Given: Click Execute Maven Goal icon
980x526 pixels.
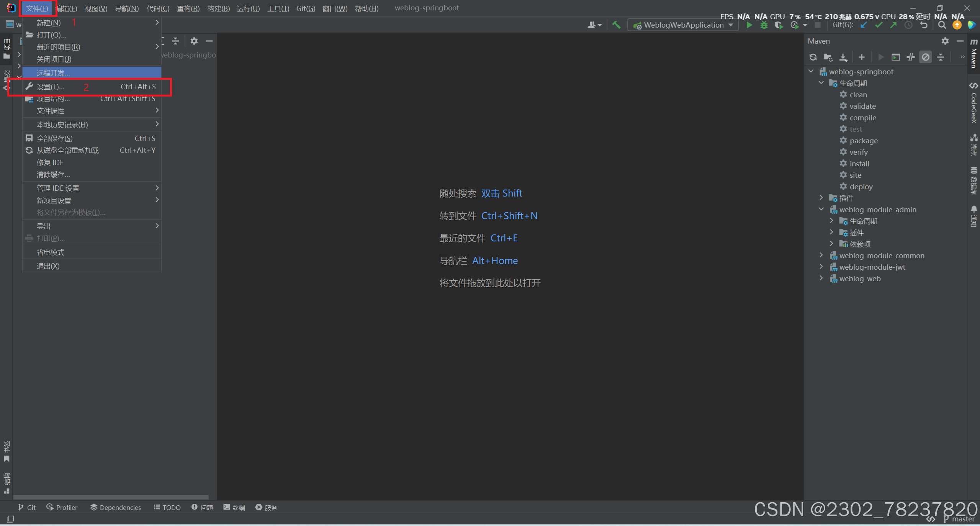Looking at the screenshot, I should (896, 57).
